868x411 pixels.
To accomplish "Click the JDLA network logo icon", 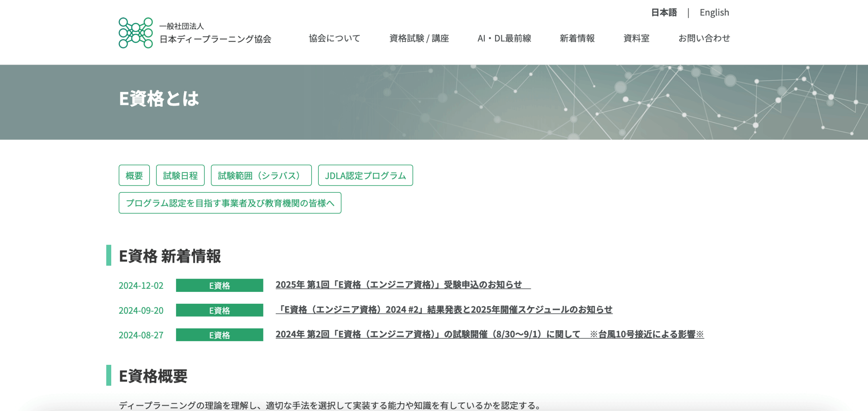I will [136, 33].
